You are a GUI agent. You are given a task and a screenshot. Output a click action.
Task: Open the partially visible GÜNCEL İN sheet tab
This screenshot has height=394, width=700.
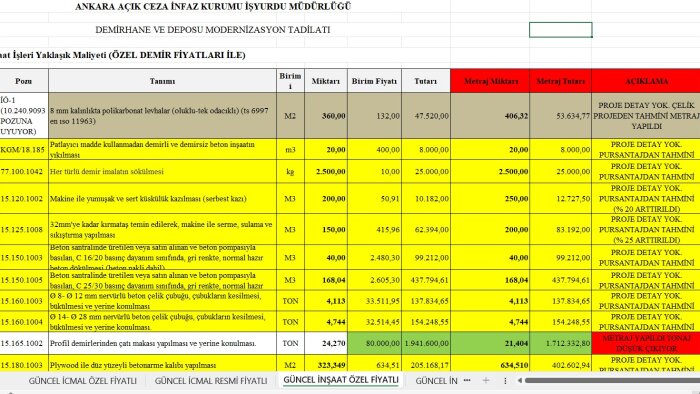(436, 381)
